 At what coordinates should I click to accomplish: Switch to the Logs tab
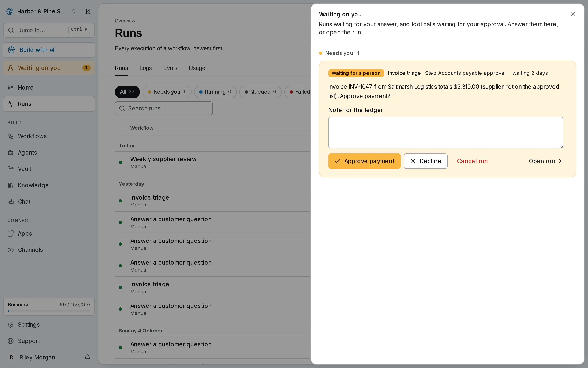(x=146, y=68)
